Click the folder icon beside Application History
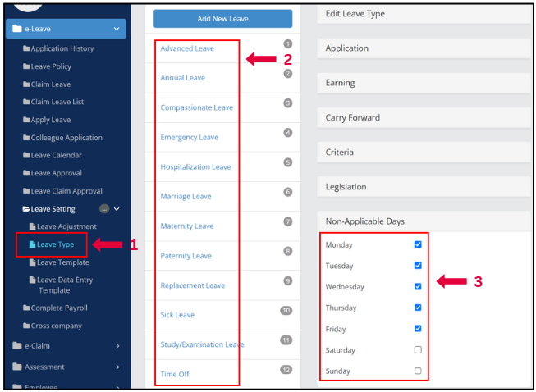 pos(26,48)
